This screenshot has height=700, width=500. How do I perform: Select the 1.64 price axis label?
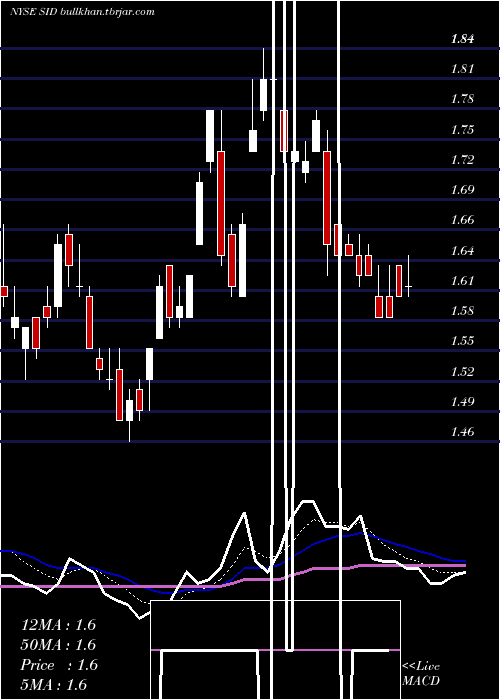[x=462, y=251]
